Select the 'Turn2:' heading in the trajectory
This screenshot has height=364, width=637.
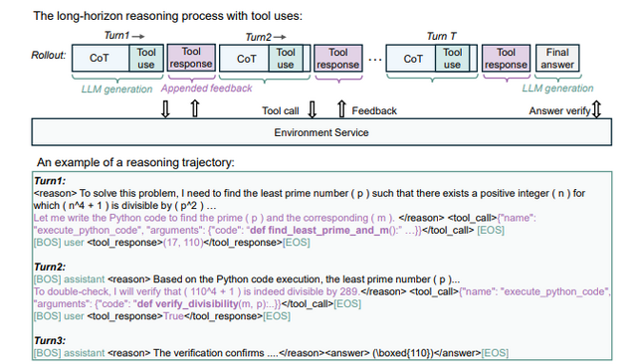point(50,267)
